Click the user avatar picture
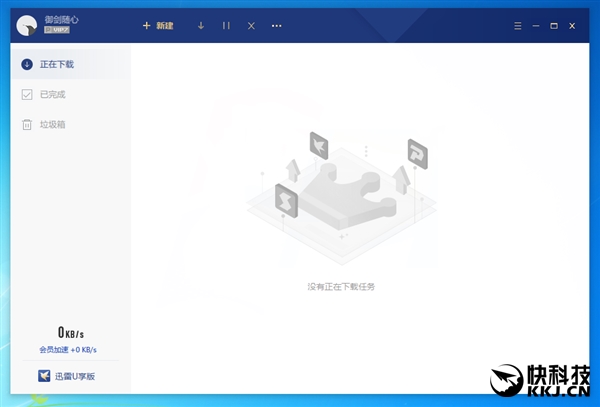The width and height of the screenshot is (600, 407). [x=26, y=26]
